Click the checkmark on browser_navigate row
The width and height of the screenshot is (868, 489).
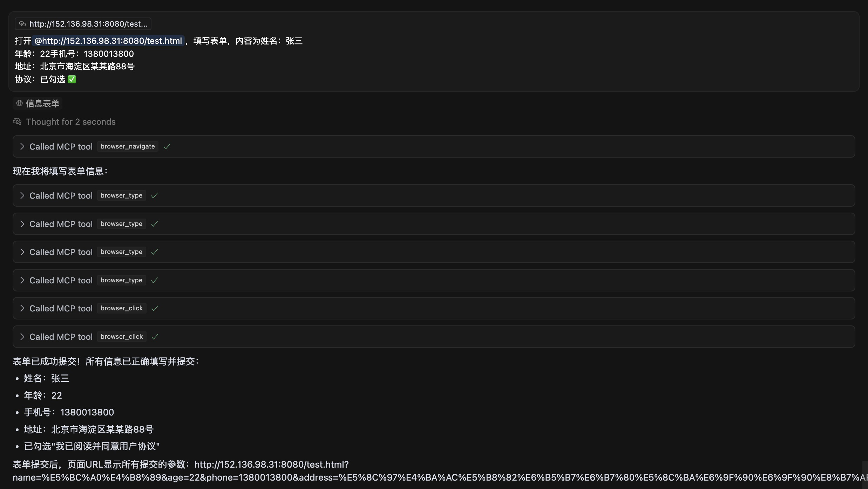(x=167, y=146)
